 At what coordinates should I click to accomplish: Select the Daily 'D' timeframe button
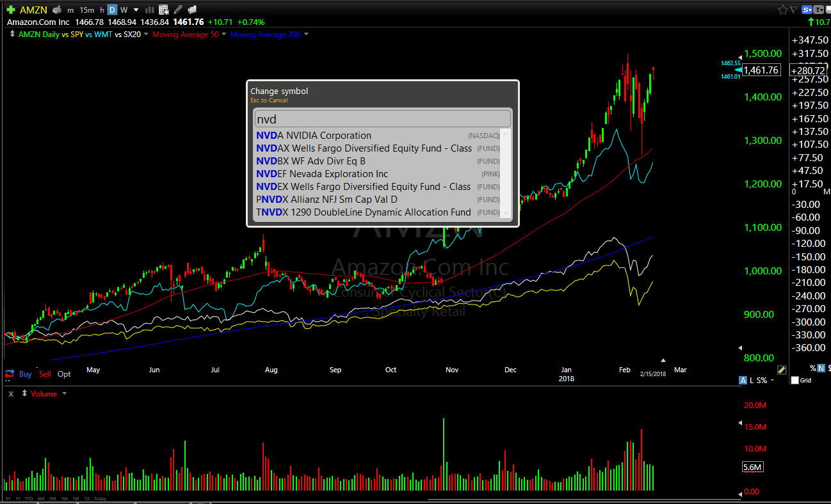click(x=112, y=10)
